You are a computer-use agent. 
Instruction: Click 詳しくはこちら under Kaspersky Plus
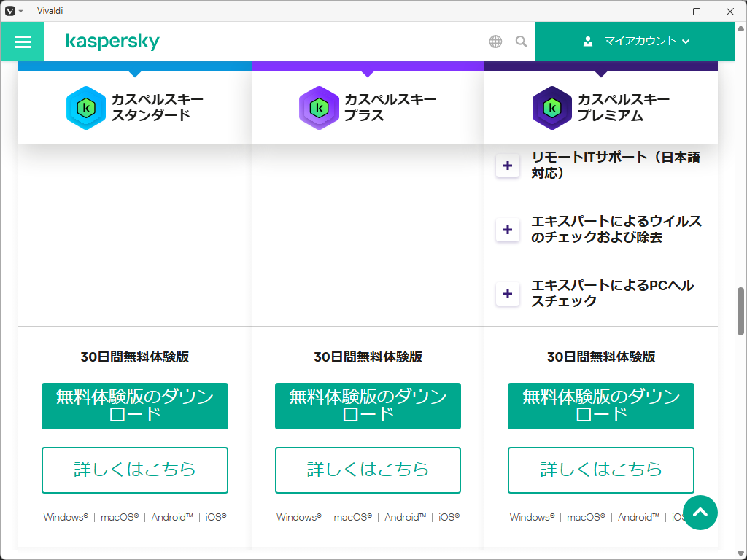(368, 470)
